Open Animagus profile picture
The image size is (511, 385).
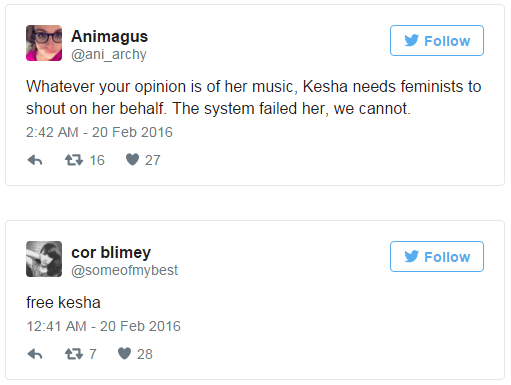pyautogui.click(x=44, y=43)
